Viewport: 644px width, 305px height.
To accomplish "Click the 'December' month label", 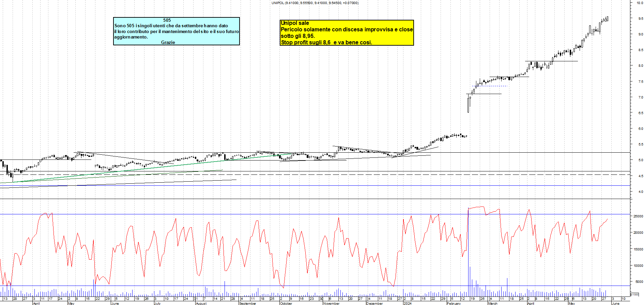I will click(x=375, y=303).
